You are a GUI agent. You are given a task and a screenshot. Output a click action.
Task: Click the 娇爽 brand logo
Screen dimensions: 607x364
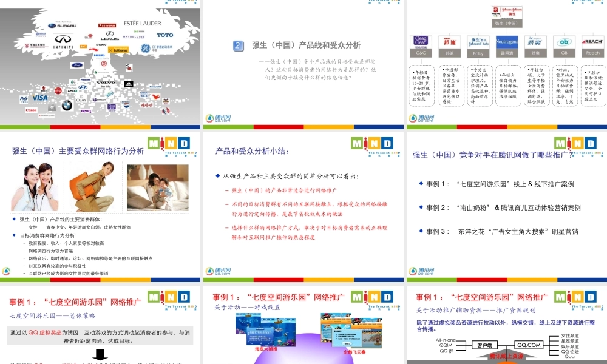(x=535, y=42)
